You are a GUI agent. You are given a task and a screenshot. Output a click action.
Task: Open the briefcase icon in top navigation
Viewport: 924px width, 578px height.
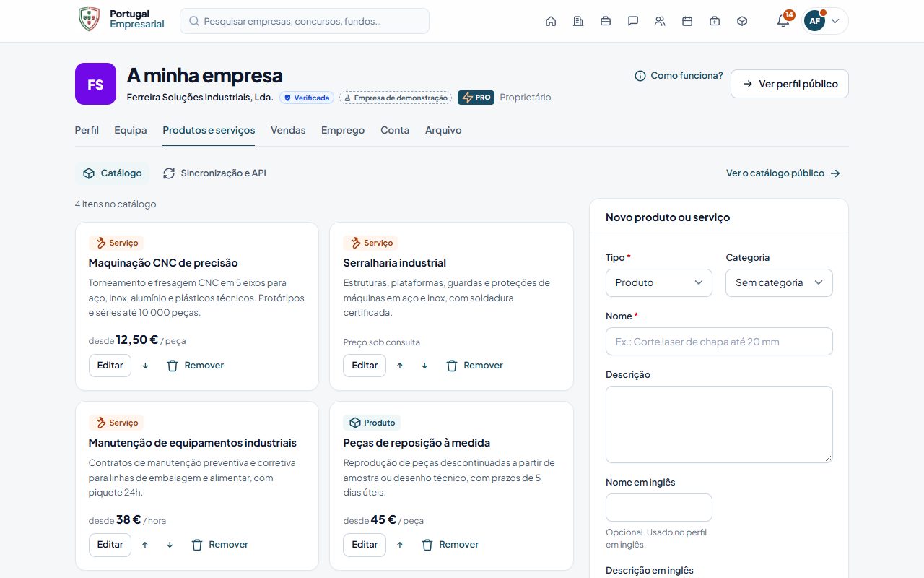[606, 21]
